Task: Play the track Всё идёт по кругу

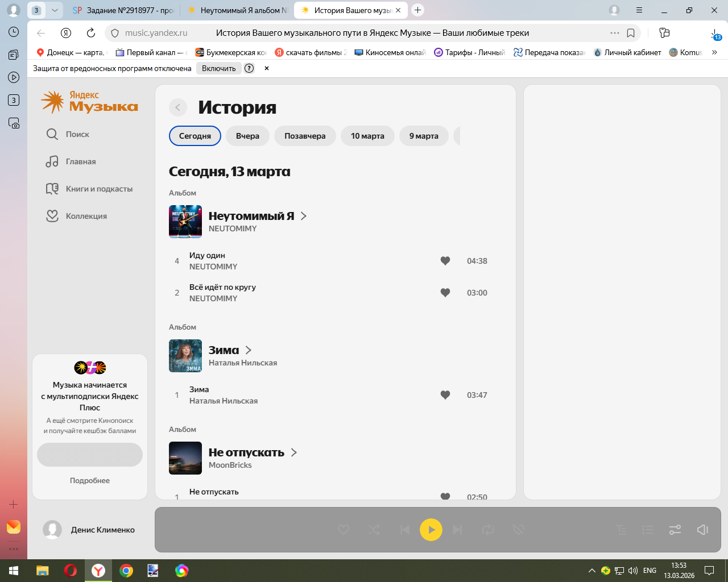Action: (222, 287)
